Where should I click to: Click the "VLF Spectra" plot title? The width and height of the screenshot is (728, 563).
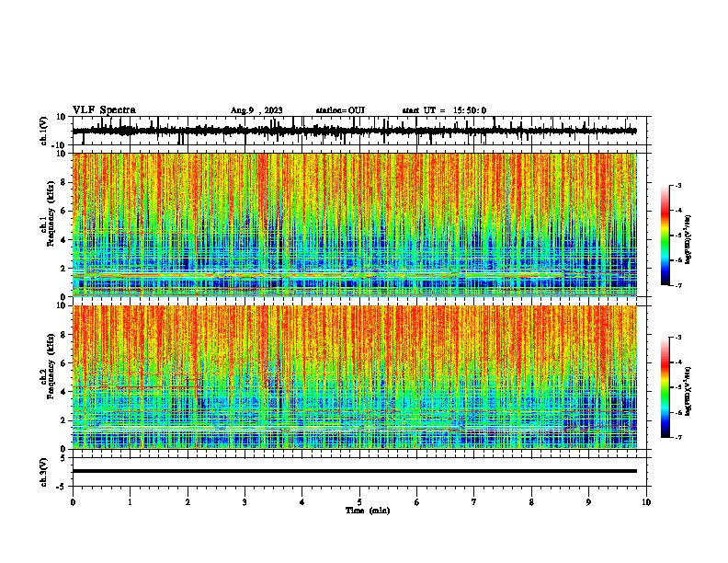104,109
